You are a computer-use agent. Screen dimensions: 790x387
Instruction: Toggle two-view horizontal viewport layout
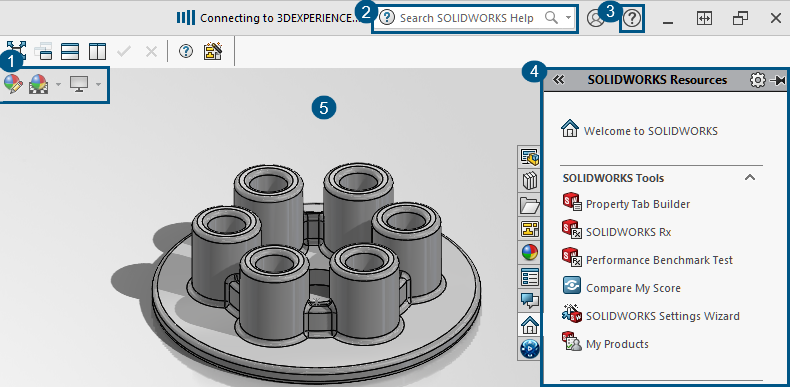coord(70,51)
